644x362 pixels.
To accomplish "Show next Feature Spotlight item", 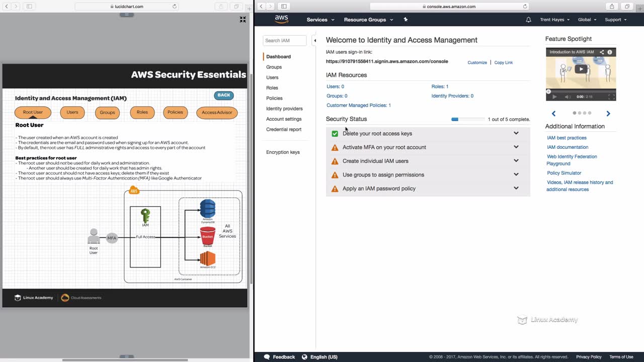I will tap(608, 114).
